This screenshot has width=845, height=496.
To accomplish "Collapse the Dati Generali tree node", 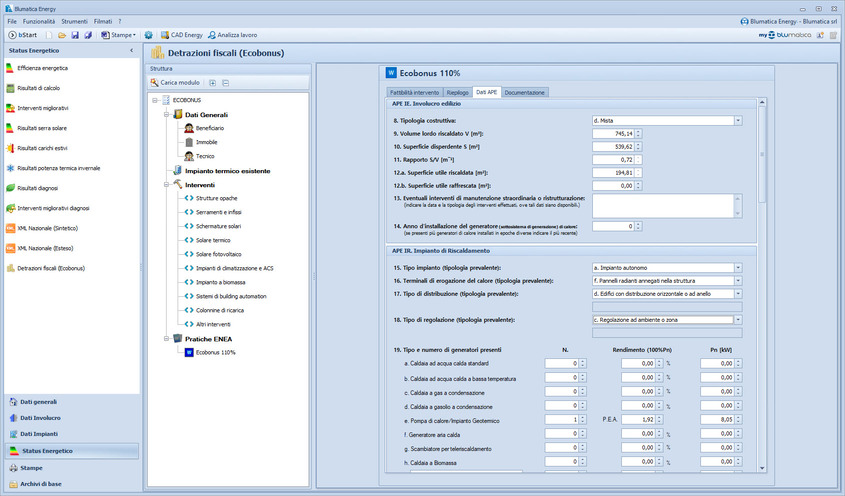I will pos(167,115).
